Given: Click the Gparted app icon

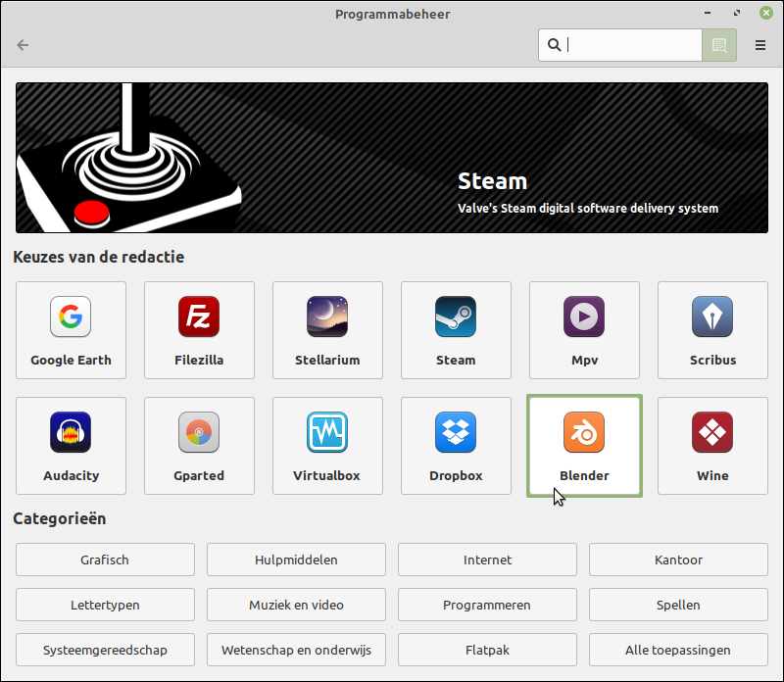Looking at the screenshot, I should [x=199, y=432].
